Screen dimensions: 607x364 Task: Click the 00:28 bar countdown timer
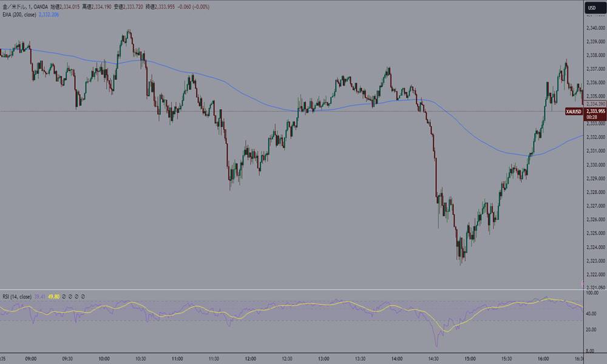591,118
